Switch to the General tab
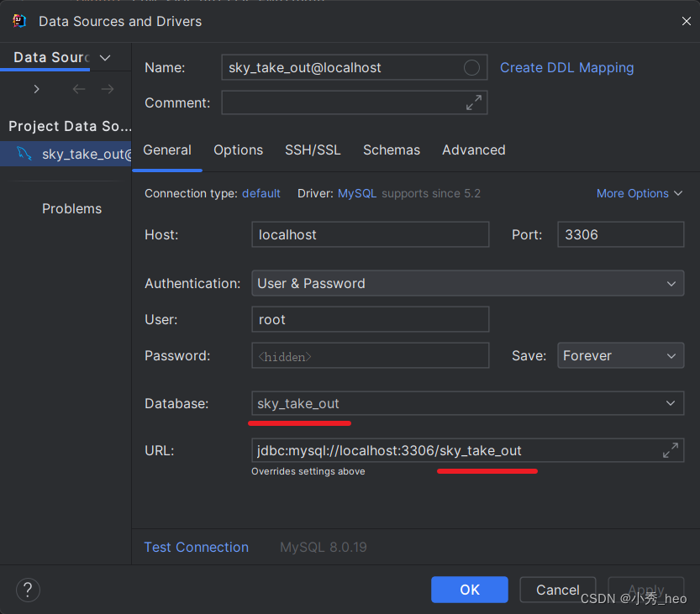This screenshot has width=700, height=614. [167, 150]
